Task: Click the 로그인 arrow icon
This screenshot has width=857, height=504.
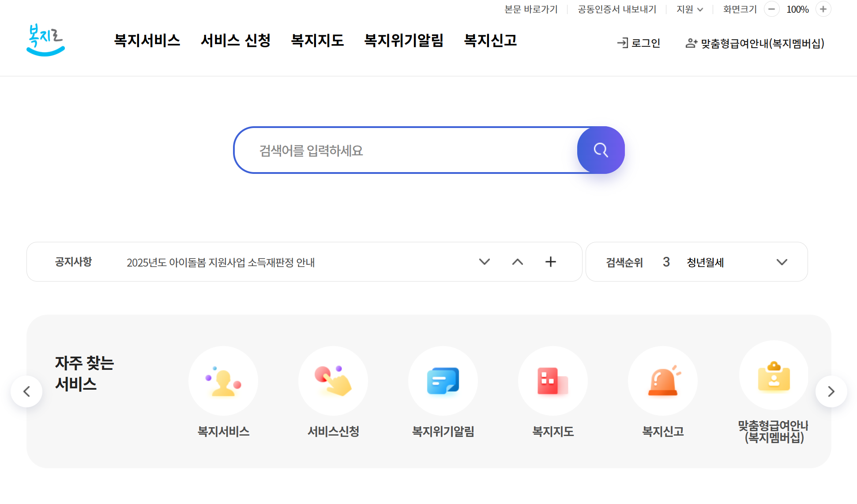Action: coord(623,43)
